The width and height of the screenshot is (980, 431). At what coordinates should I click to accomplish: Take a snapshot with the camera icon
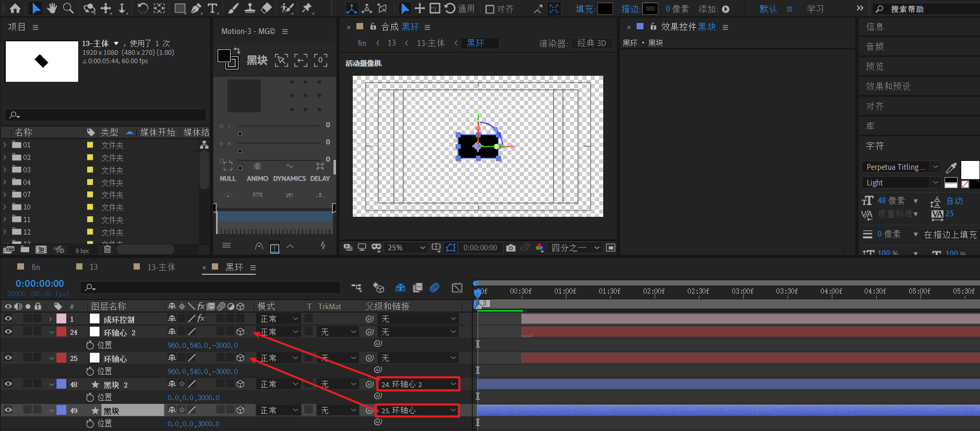[510, 248]
